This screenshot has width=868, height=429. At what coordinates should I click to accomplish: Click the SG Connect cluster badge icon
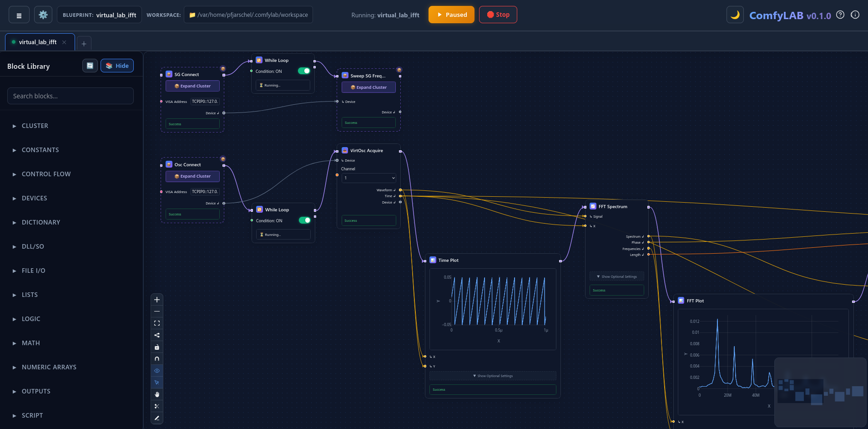[x=223, y=69]
